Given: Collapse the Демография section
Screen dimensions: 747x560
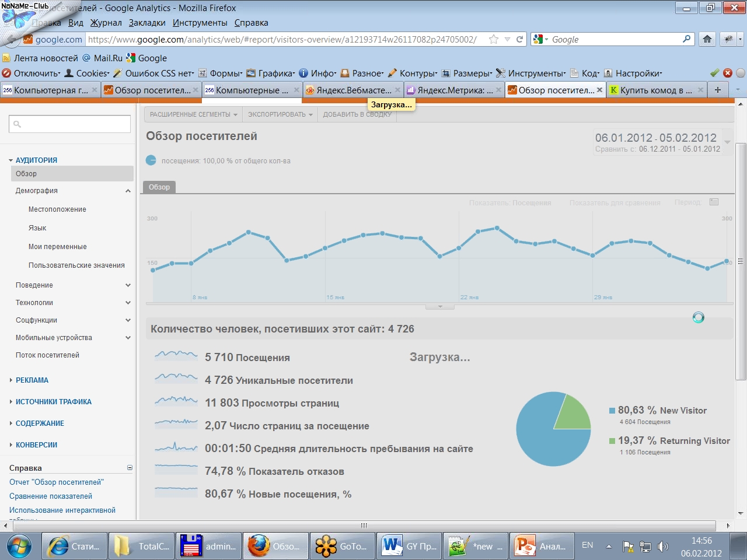Looking at the screenshot, I should click(x=128, y=191).
